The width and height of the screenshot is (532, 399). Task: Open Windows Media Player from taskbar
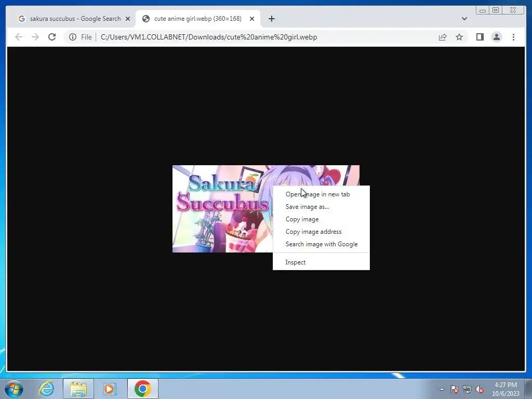(x=110, y=389)
